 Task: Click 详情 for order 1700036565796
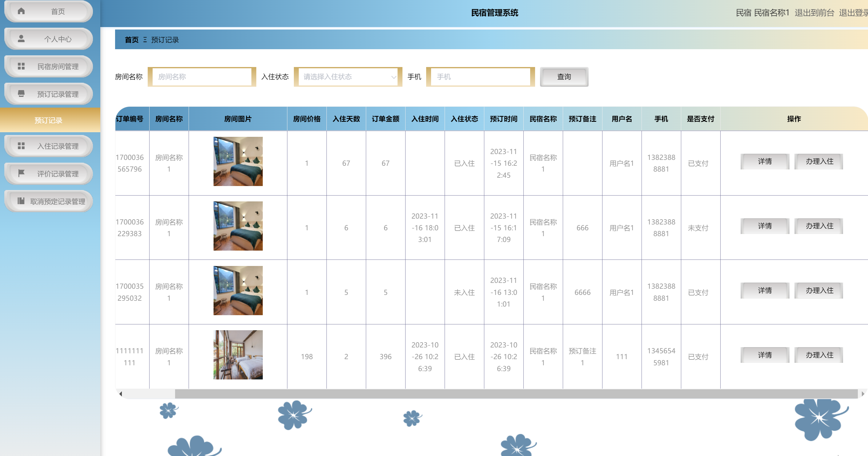click(x=765, y=161)
